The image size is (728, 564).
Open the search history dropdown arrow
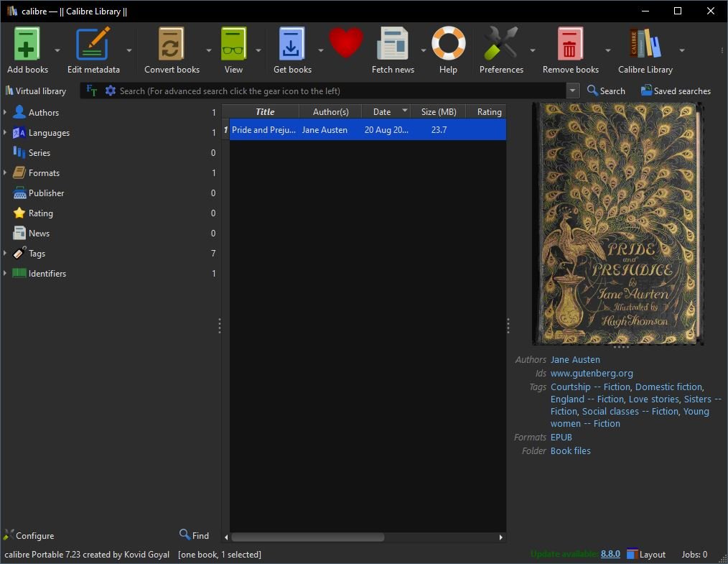pos(572,91)
